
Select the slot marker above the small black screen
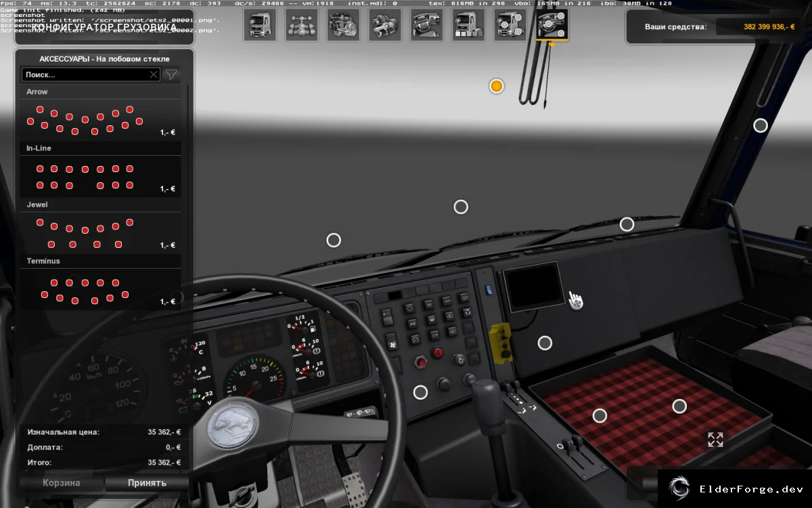[461, 207]
